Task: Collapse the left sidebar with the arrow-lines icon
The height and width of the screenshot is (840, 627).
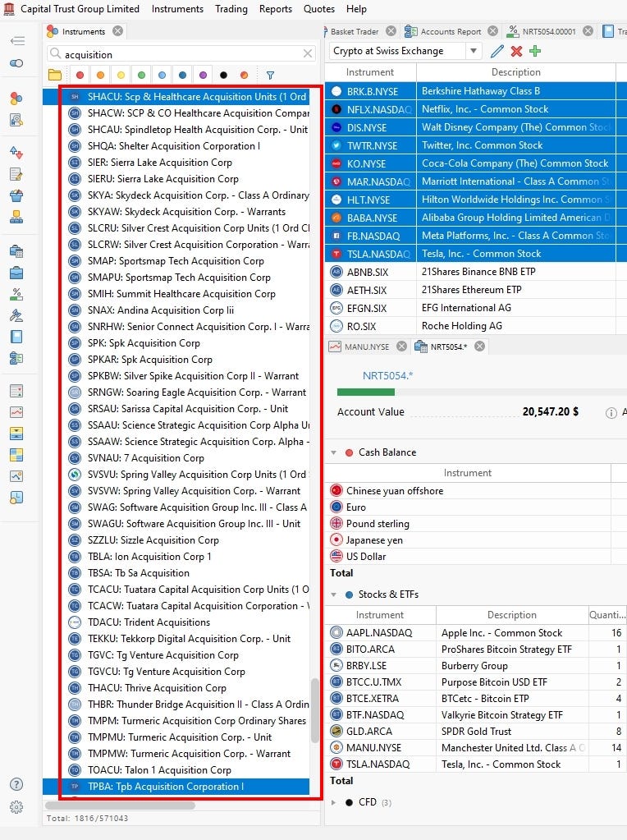Action: (x=17, y=41)
